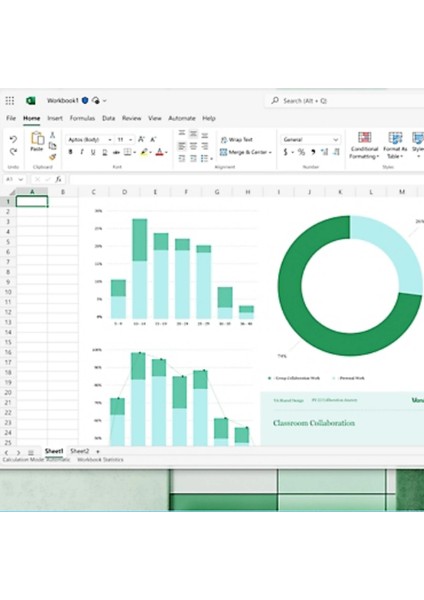Toggle Strikethrough formatting

[x=116, y=152]
